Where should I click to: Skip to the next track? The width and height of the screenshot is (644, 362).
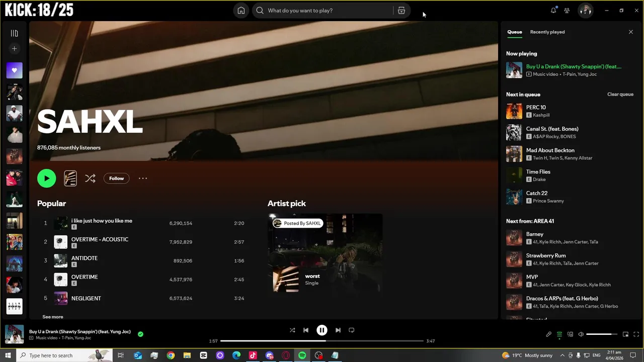338,330
